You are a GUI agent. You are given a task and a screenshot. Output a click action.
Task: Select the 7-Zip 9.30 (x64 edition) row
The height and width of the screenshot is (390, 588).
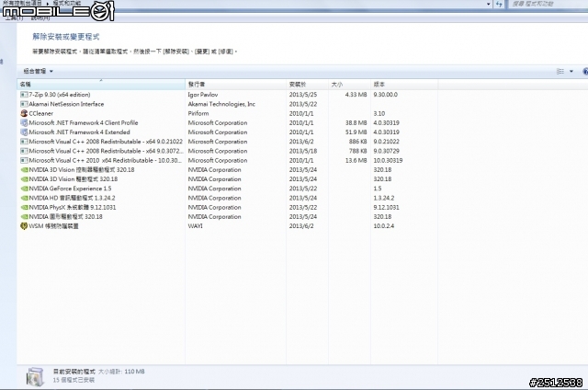(228, 95)
